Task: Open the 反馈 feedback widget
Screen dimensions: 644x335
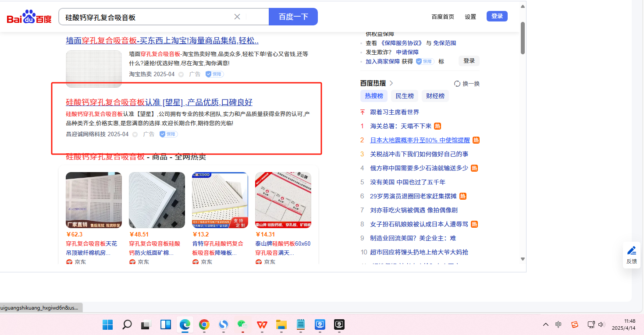Action: 631,255
